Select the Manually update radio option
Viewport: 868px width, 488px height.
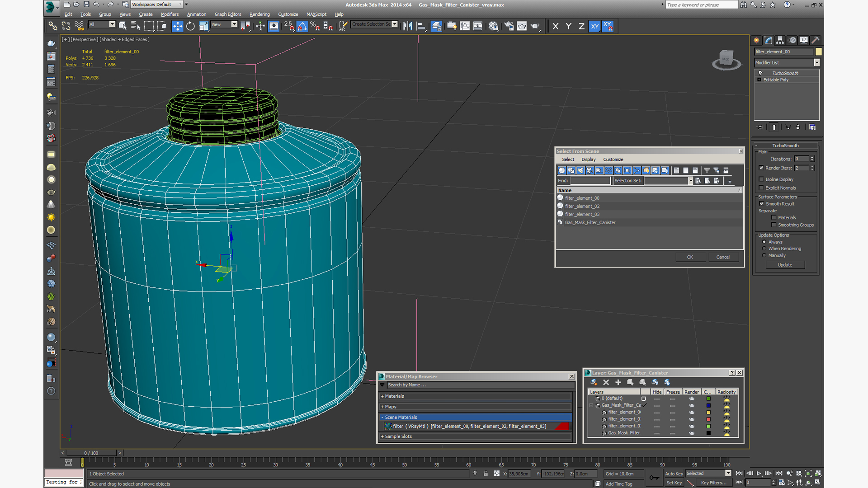coord(764,255)
